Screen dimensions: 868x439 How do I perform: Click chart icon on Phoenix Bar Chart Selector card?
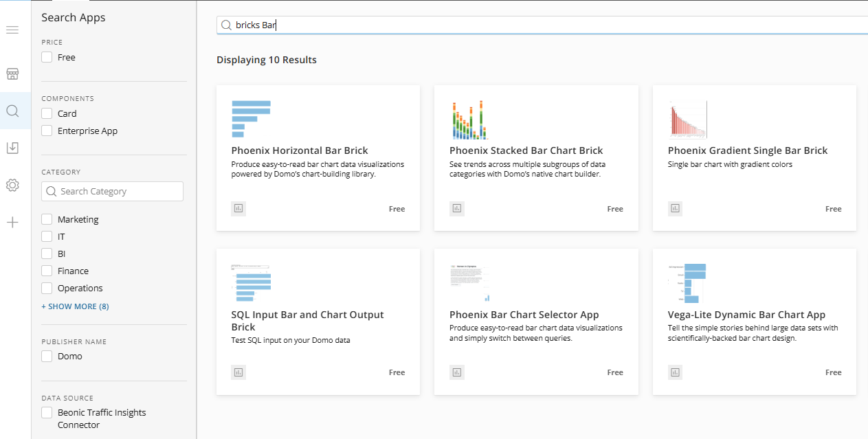[457, 372]
